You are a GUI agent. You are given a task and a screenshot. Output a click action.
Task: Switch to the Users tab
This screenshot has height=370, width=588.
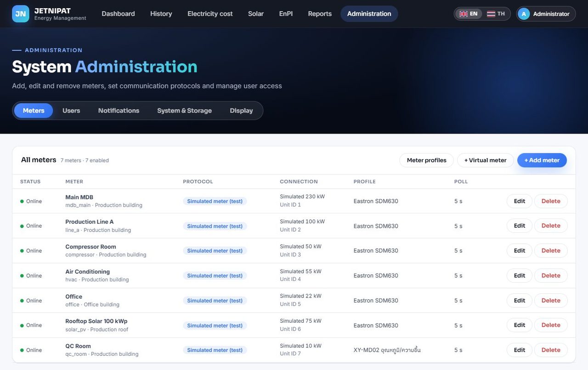pyautogui.click(x=71, y=111)
